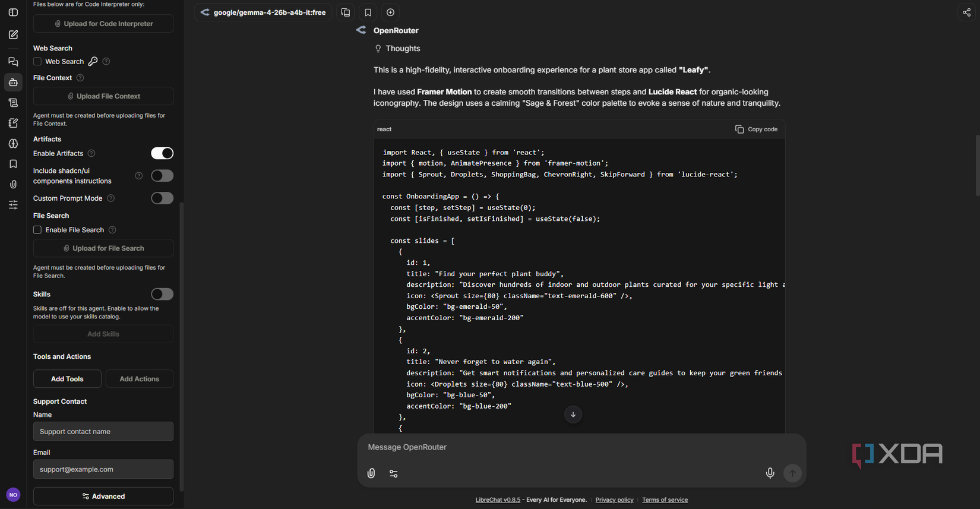Focus the support email input field
980x509 pixels.
coord(103,469)
